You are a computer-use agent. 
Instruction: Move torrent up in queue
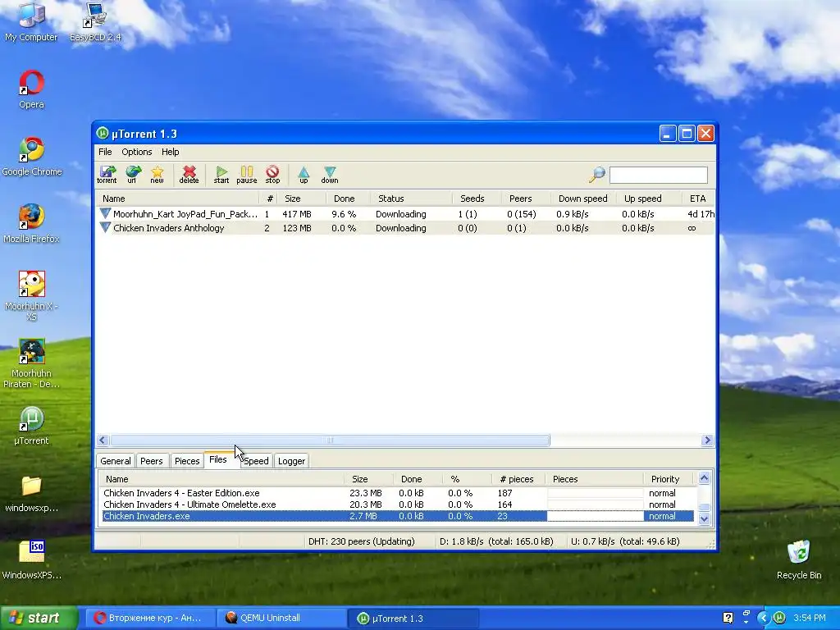tap(304, 175)
